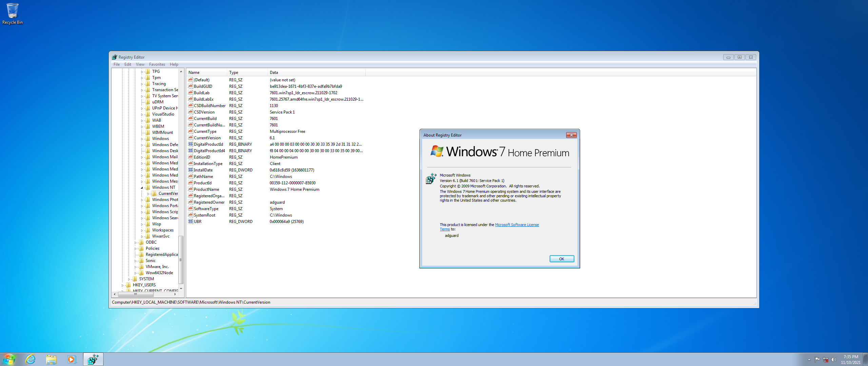Open the Favorites menu

point(157,64)
